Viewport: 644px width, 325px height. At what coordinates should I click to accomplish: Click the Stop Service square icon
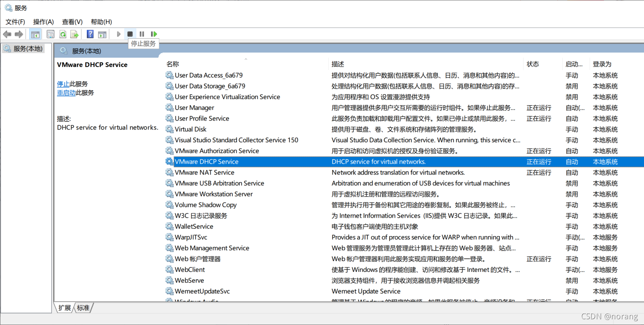tap(130, 34)
